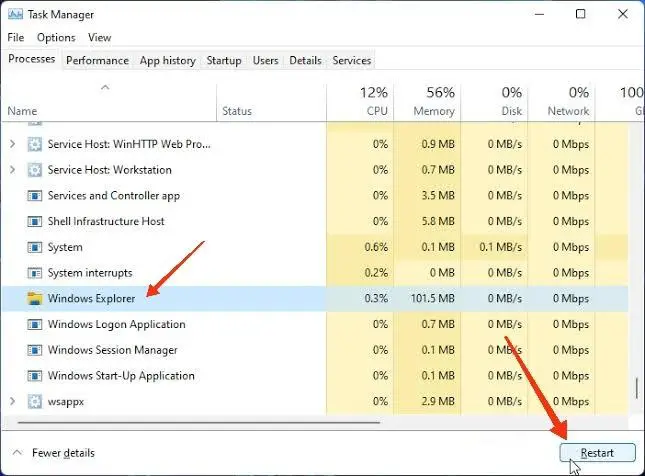Click the horizontal scrollbar thumb
Image resolution: width=645 pixels, height=476 pixels.
(199, 422)
